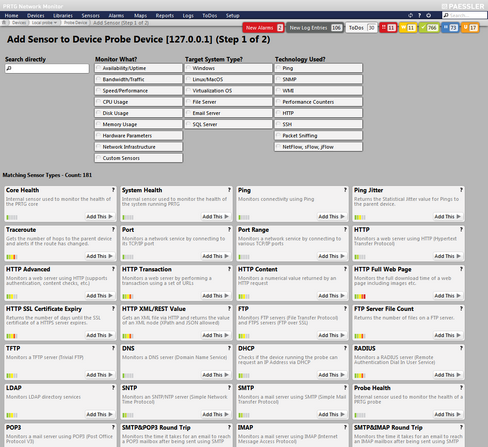Image resolution: width=488 pixels, height=447 pixels.
Task: Open help for Ping sensor
Action: [x=345, y=190]
